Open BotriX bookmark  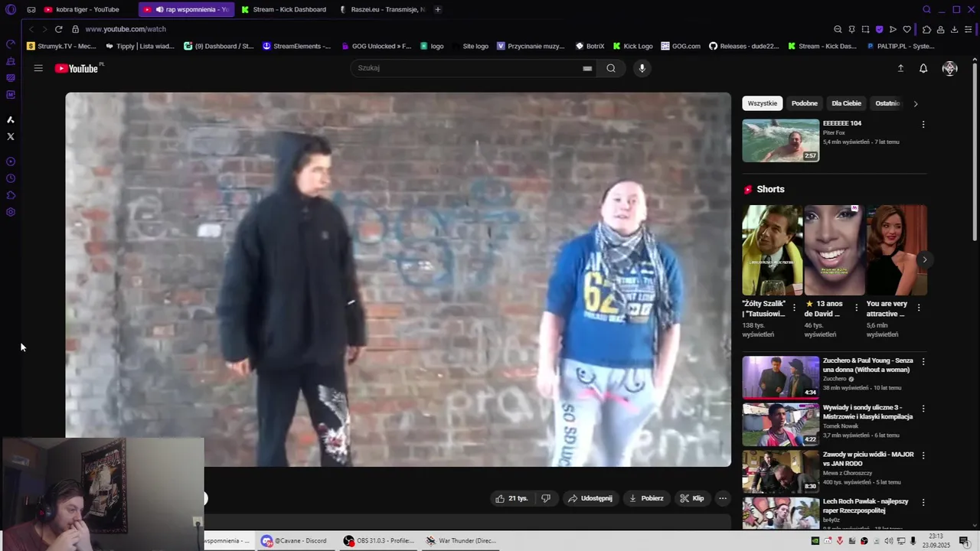(x=590, y=46)
